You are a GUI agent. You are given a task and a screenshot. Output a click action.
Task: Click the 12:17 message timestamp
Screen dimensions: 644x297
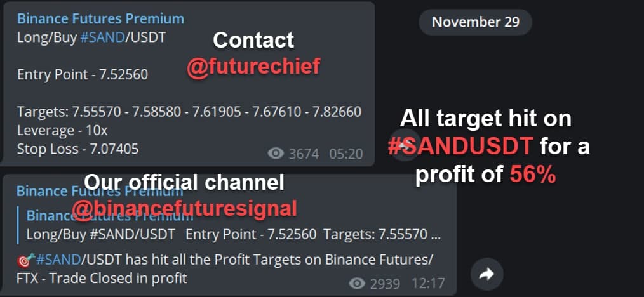[428, 284]
